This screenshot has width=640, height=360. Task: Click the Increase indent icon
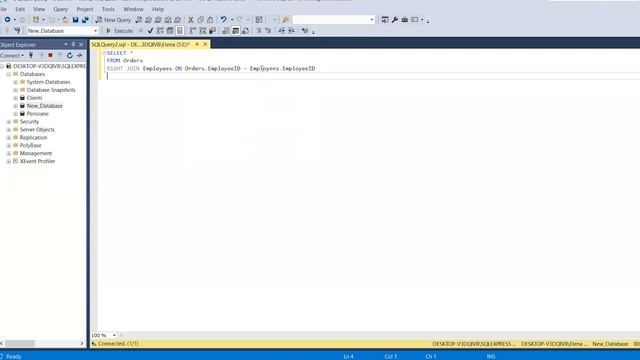click(291, 31)
